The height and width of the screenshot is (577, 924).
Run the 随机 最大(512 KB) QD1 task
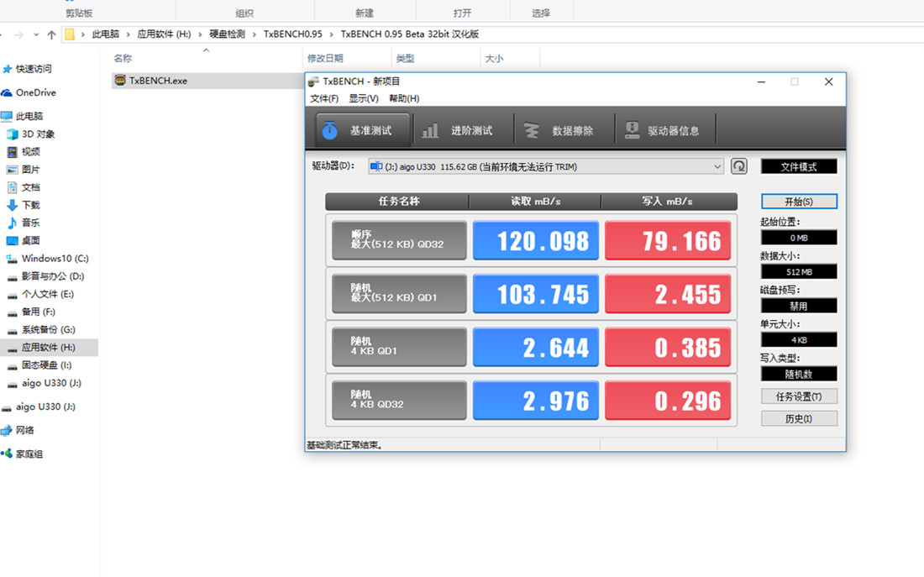tap(399, 293)
